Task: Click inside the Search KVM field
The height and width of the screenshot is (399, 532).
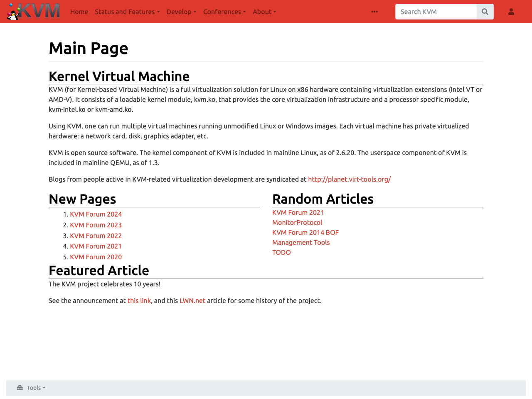Action: tap(435, 11)
